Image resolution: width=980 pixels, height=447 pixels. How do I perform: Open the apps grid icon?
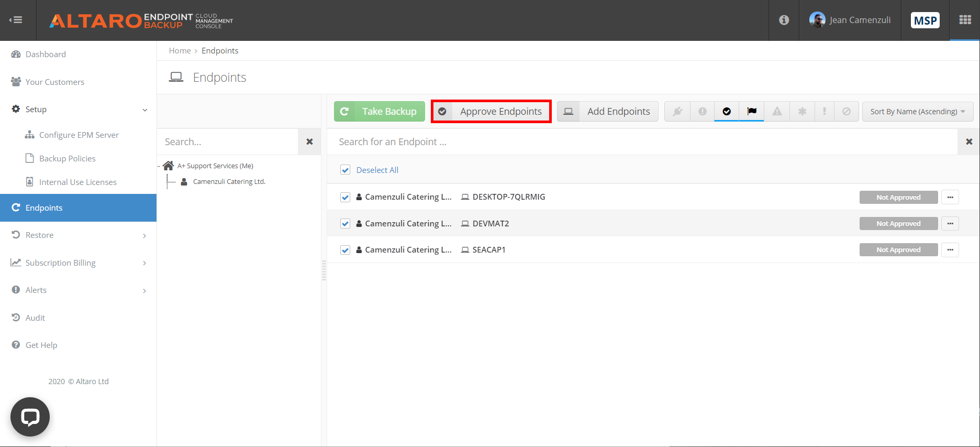(965, 20)
